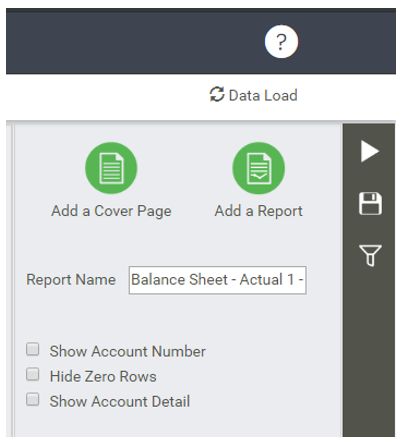Enable the Show Account Number checkbox

click(33, 349)
